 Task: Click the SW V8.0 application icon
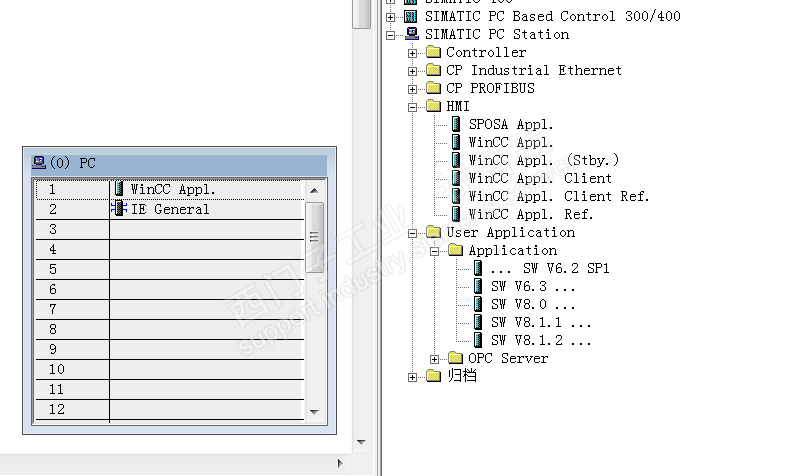click(478, 304)
